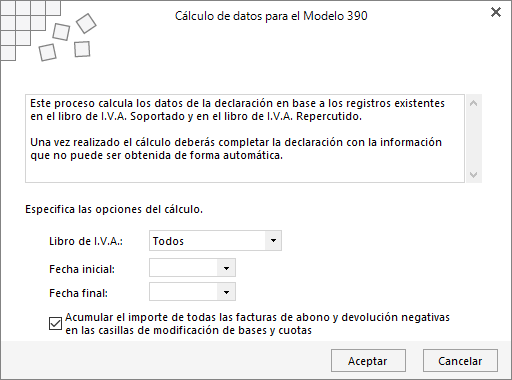Click the process description text box
512x380 pixels.
coord(245,138)
